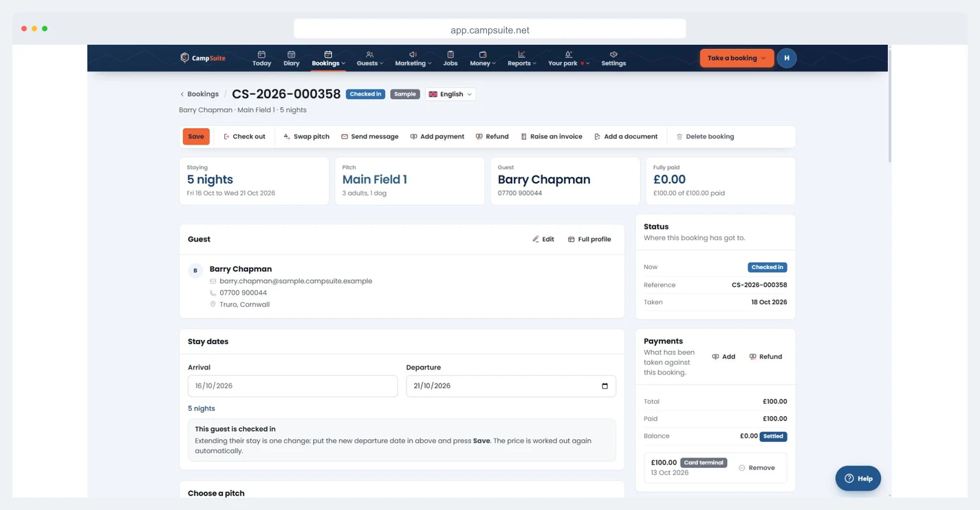Click the Barry Chapman guest summary card

(565, 181)
